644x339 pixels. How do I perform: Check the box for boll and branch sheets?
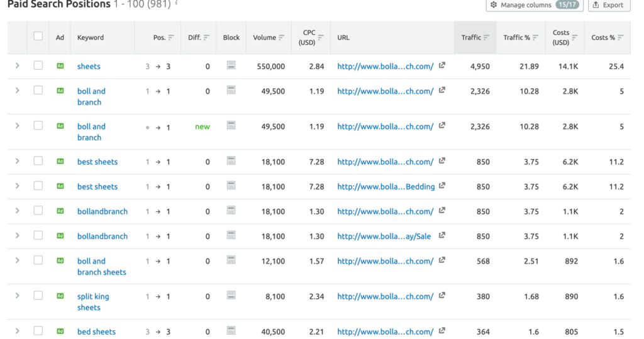coord(38,260)
